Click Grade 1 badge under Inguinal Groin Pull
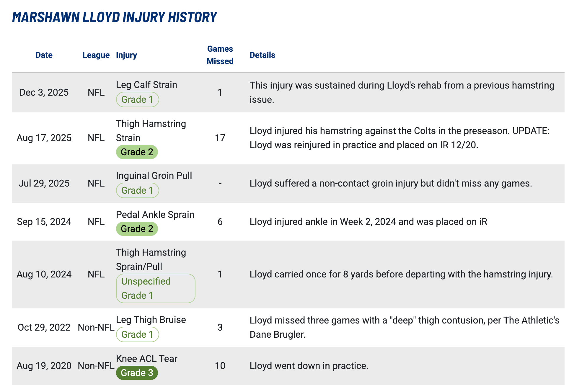The image size is (574, 392). (x=138, y=191)
